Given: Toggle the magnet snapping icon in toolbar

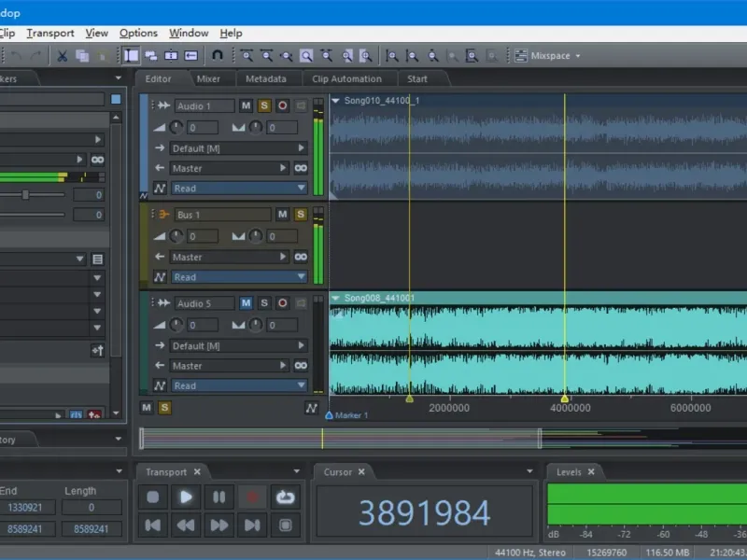Looking at the screenshot, I should 218,56.
